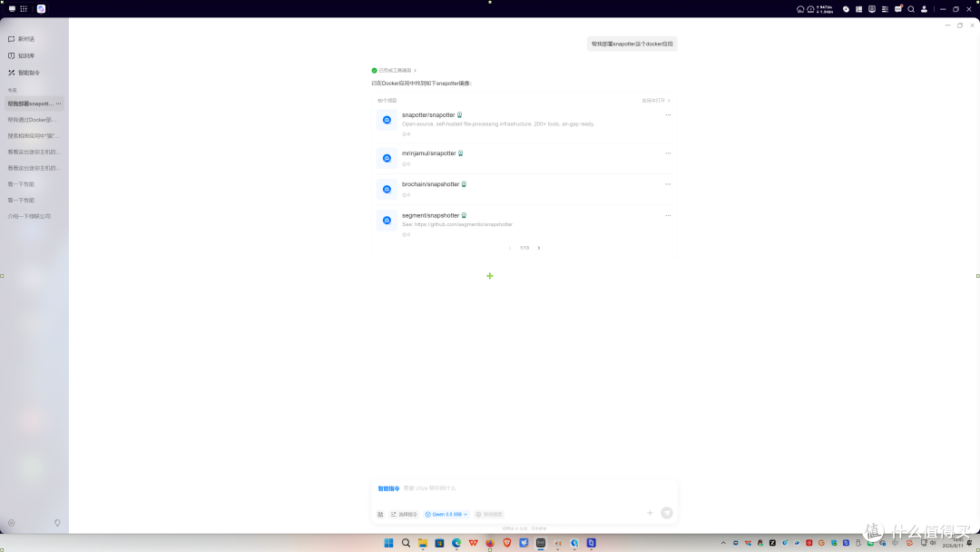
Task: Open the message notifications icon in top bar
Action: click(x=898, y=9)
